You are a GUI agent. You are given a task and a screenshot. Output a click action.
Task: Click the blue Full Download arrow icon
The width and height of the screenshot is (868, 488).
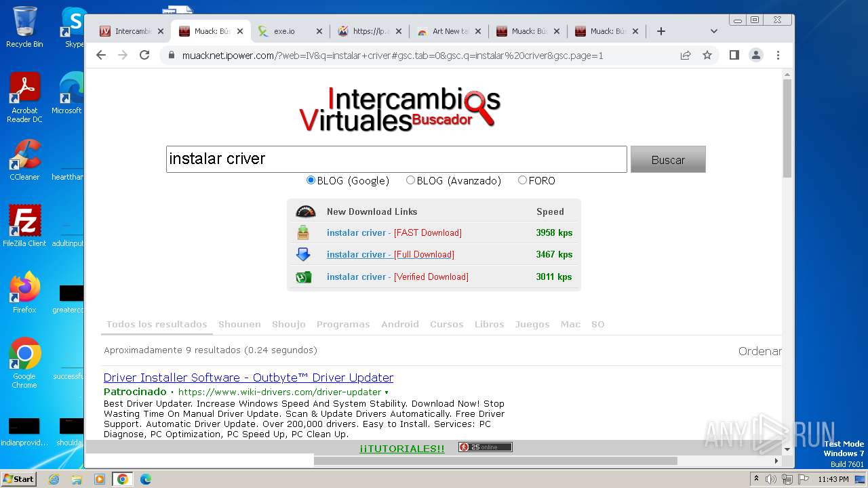pos(303,254)
